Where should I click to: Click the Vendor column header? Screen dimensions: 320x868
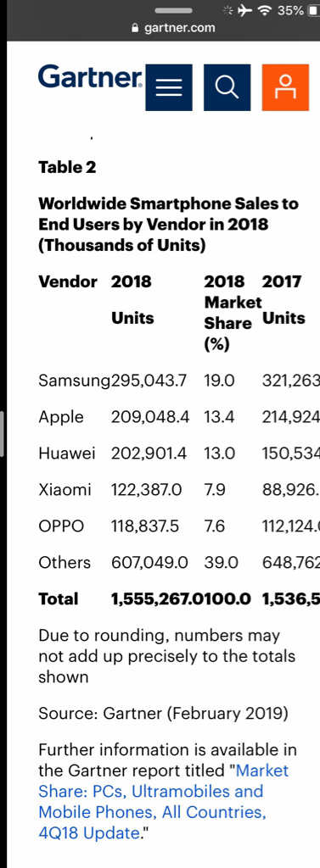[x=68, y=281]
